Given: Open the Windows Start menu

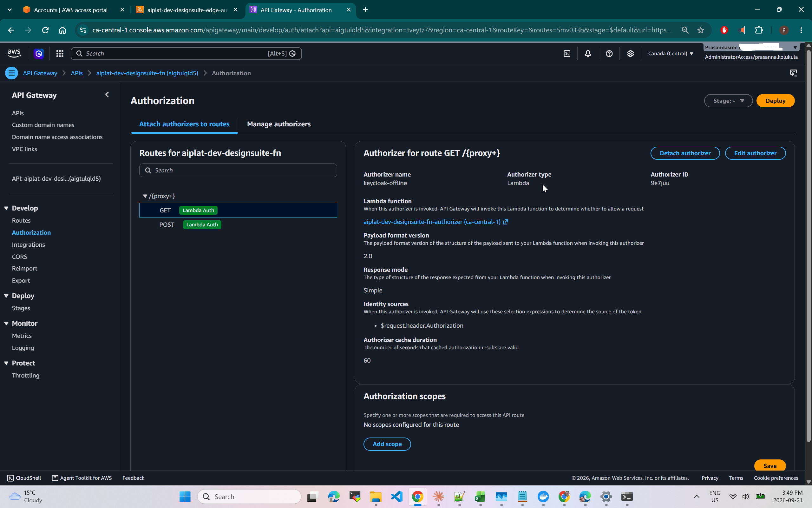Looking at the screenshot, I should coord(185,497).
